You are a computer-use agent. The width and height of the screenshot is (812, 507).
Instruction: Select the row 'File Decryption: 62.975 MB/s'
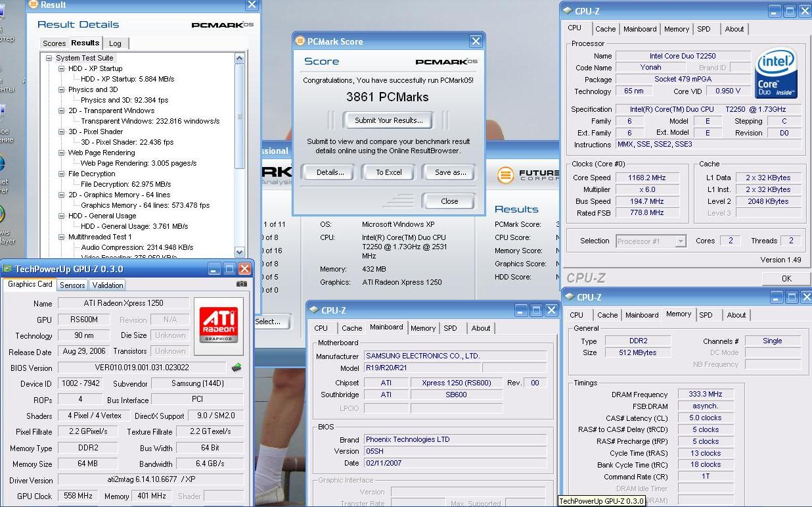[126, 184]
